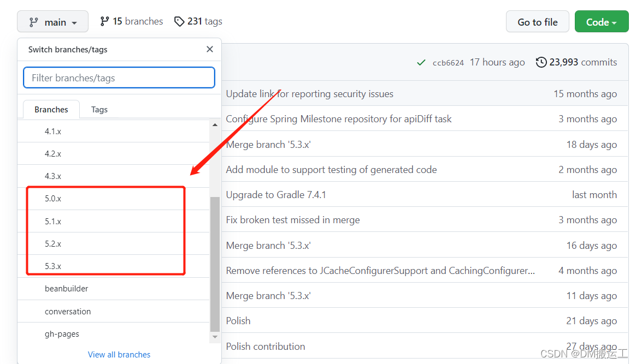Close the Switch branches/tags popup
The height and width of the screenshot is (364, 636).
tap(210, 49)
